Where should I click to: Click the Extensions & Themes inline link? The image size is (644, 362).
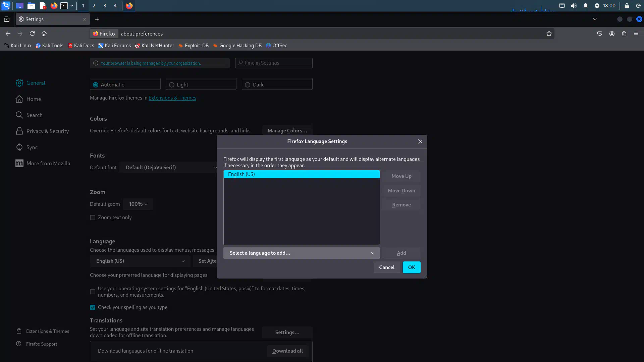point(172,98)
